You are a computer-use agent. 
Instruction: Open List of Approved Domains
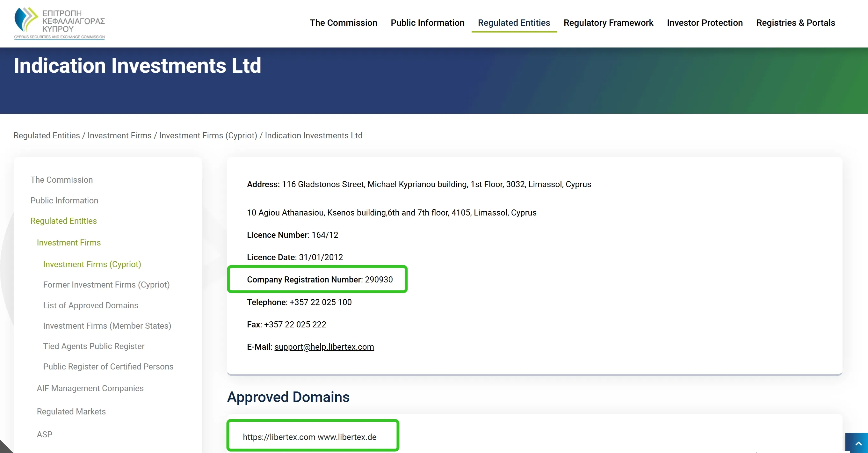pos(90,305)
